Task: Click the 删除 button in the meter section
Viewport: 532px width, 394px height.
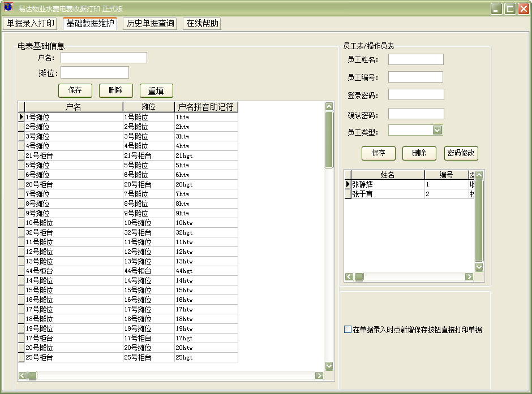Action: pos(115,90)
